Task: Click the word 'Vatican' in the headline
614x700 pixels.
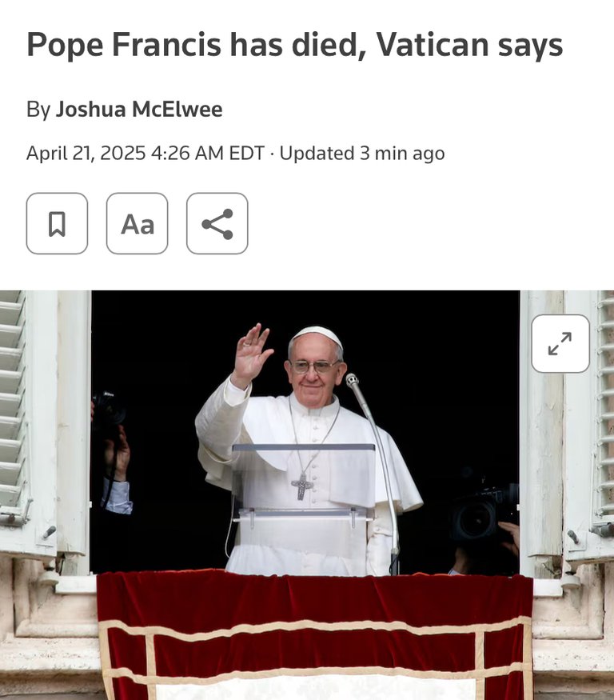Action: pos(433,45)
